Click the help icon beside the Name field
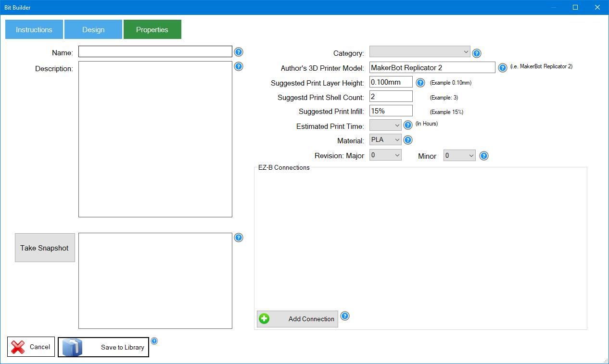609x364 pixels. 239,52
